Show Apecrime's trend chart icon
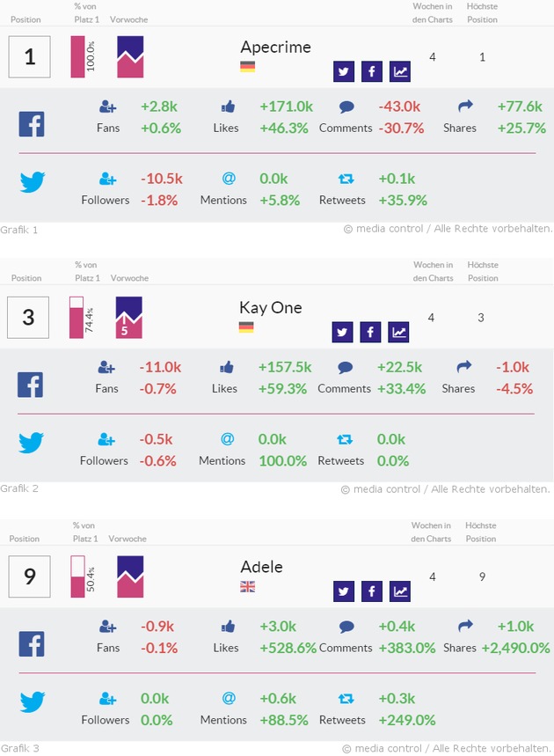The image size is (554, 756). [400, 72]
